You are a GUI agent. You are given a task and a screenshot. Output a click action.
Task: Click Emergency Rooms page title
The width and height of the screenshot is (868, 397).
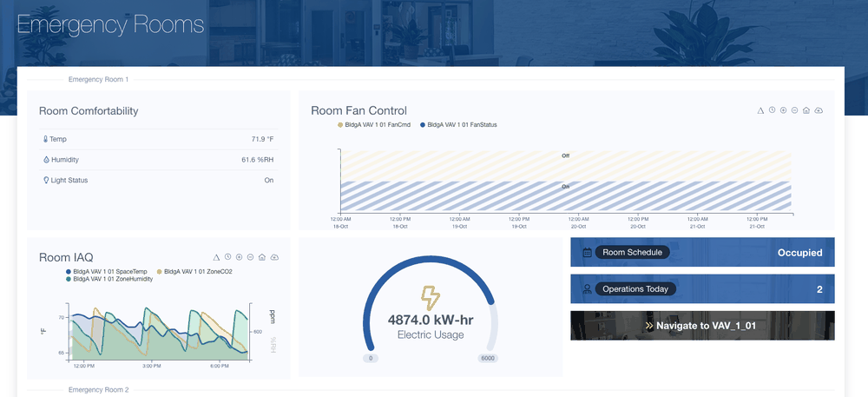pos(111,25)
